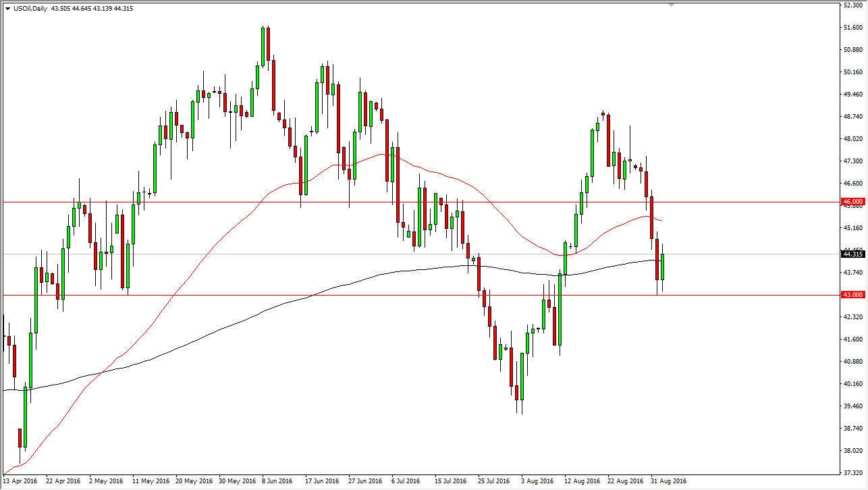
Task: Click the 11 May 2016 date label
Action: tap(150, 482)
